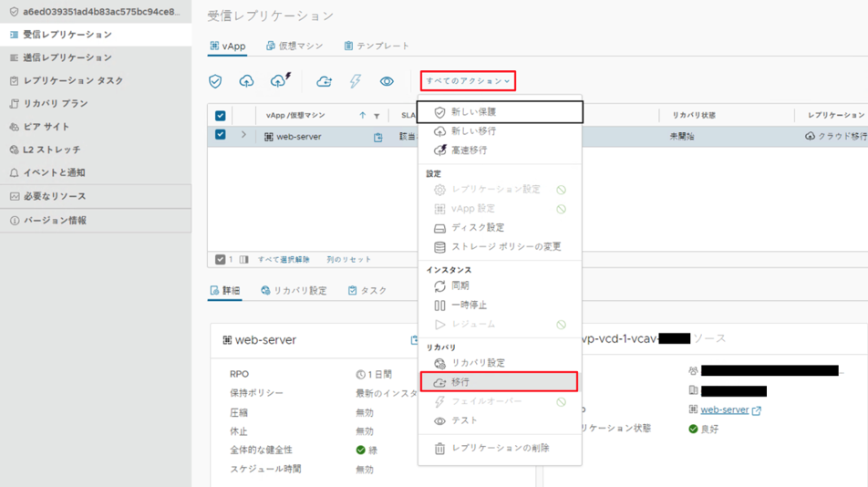Image resolution: width=868 pixels, height=487 pixels.
Task: Open ピア サイト in sidebar
Action: pos(96,127)
